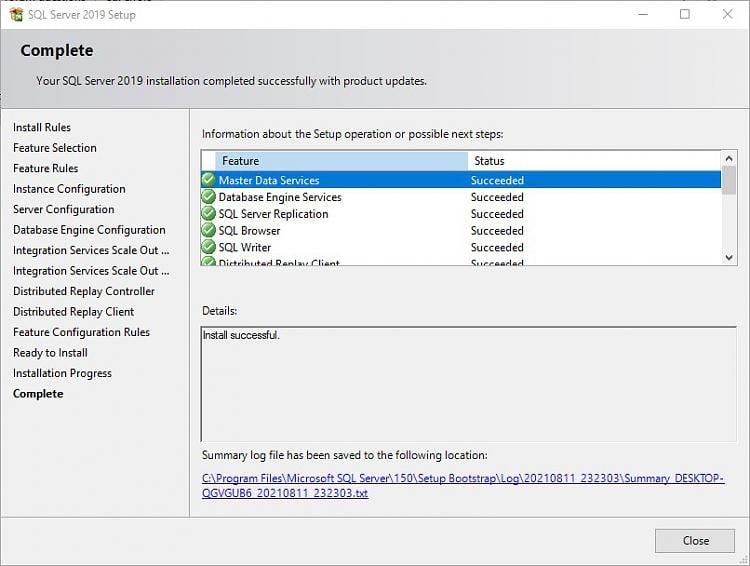Close the setup window with the X
This screenshot has height=566, width=750.
coord(728,14)
